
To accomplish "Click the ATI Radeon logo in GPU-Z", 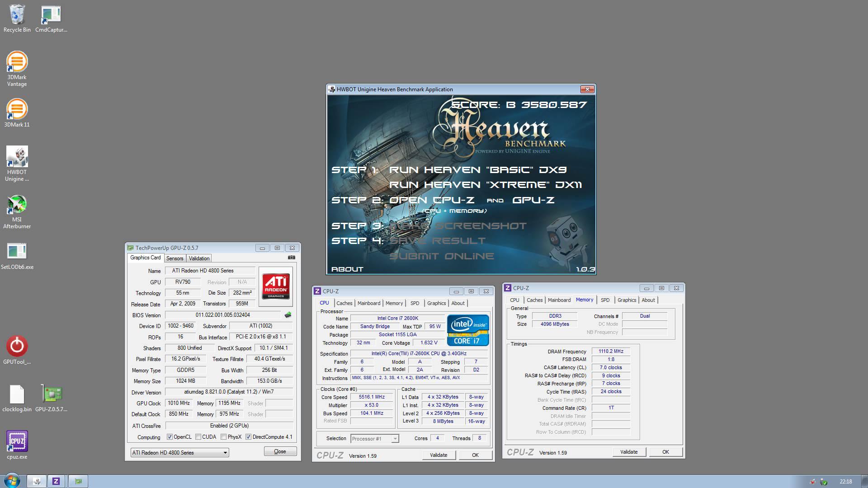I will 276,286.
